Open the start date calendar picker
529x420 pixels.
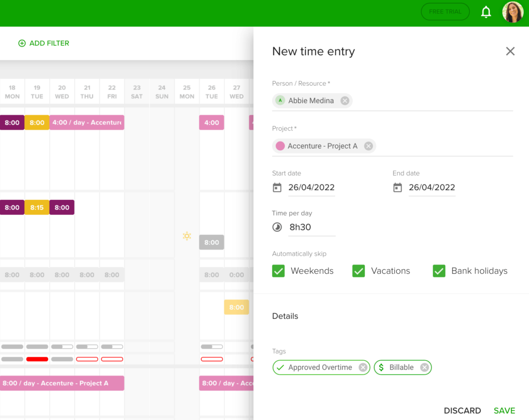[x=277, y=188]
